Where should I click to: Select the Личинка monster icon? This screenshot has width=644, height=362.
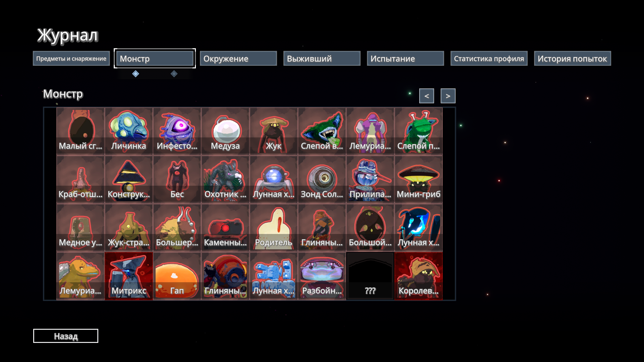pos(128,131)
